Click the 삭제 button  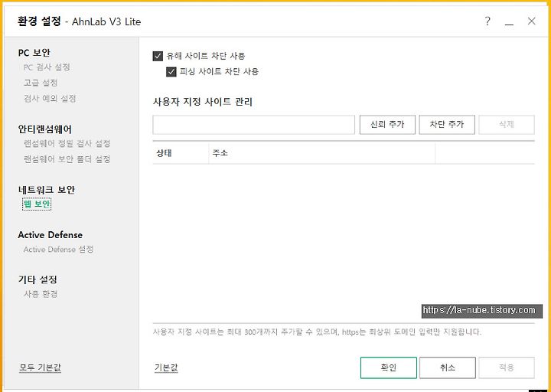[507, 125]
